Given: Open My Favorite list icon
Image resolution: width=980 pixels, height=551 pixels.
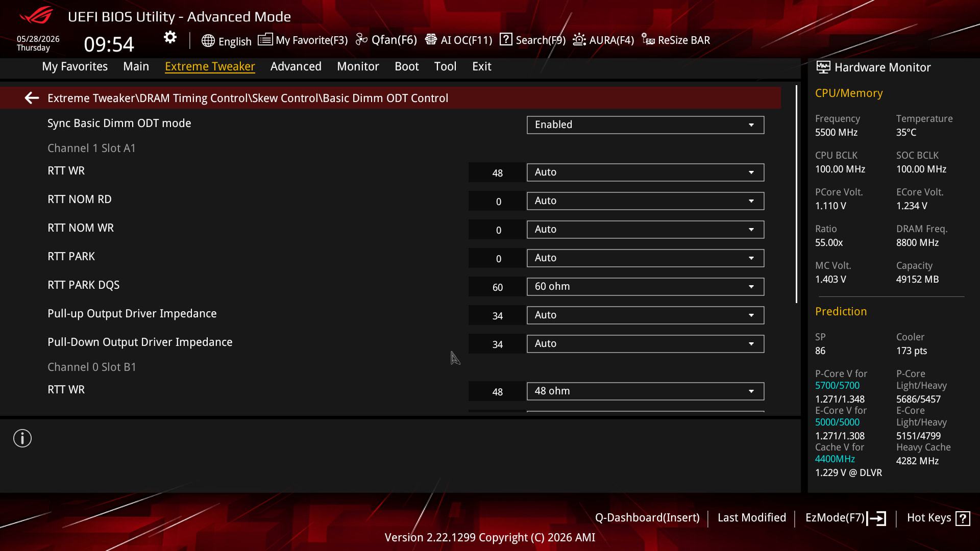Looking at the screenshot, I should coord(265,40).
